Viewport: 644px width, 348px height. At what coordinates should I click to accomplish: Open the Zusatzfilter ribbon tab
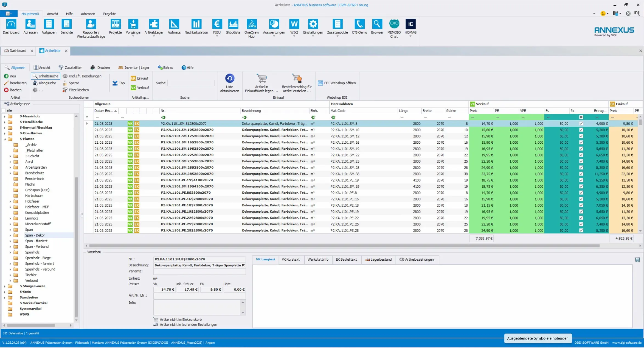tap(70, 68)
